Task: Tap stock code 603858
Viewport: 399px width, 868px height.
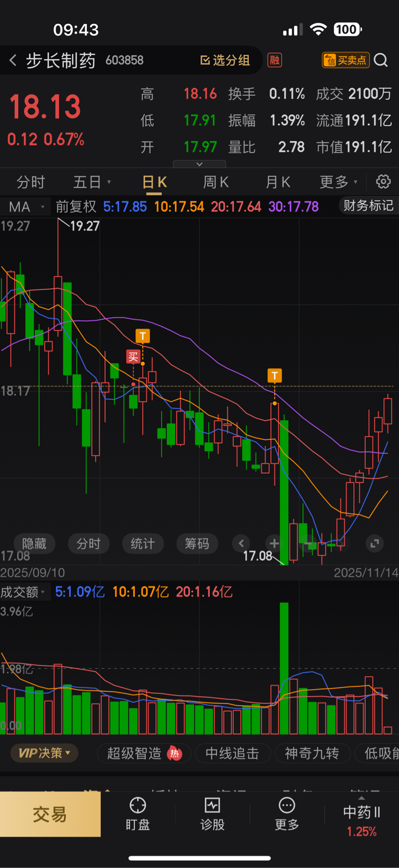Action: (x=124, y=60)
